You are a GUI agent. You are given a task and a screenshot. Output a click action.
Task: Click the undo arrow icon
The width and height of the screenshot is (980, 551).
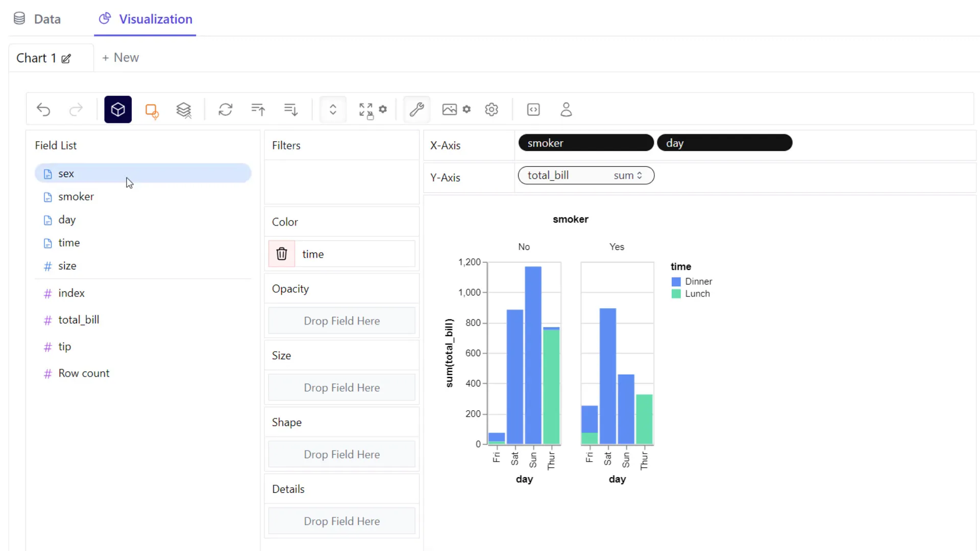coord(44,109)
